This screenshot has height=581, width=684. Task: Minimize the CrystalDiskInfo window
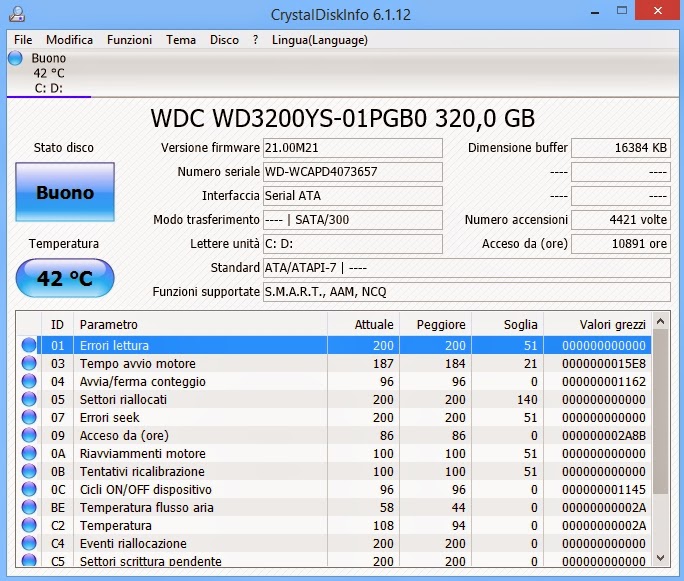[595, 12]
